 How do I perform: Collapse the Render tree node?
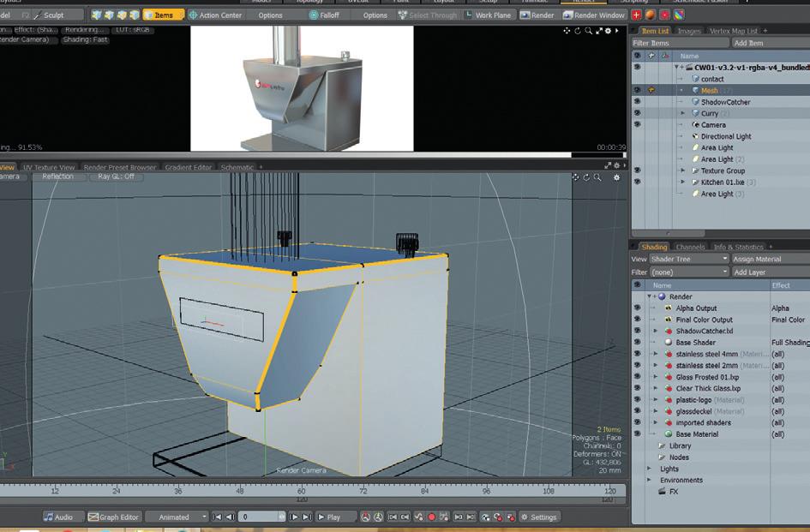(650, 296)
